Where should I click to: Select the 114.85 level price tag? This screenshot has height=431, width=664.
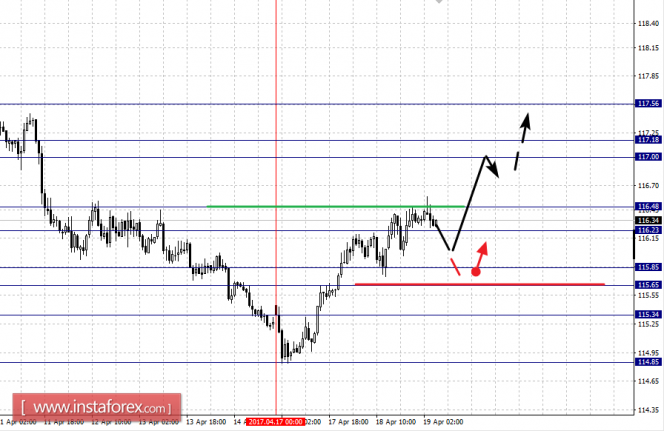click(648, 362)
